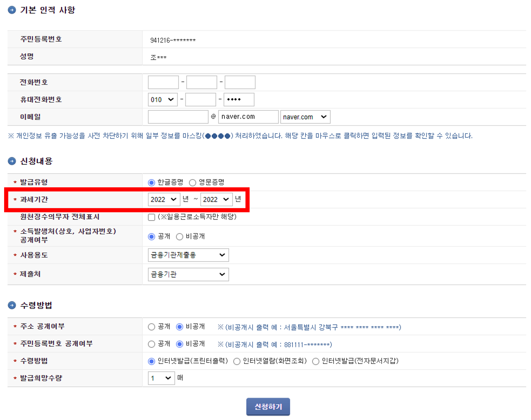The height and width of the screenshot is (420, 531).
Task: Open the 사용용도 usage purpose dropdown
Action: tap(188, 255)
